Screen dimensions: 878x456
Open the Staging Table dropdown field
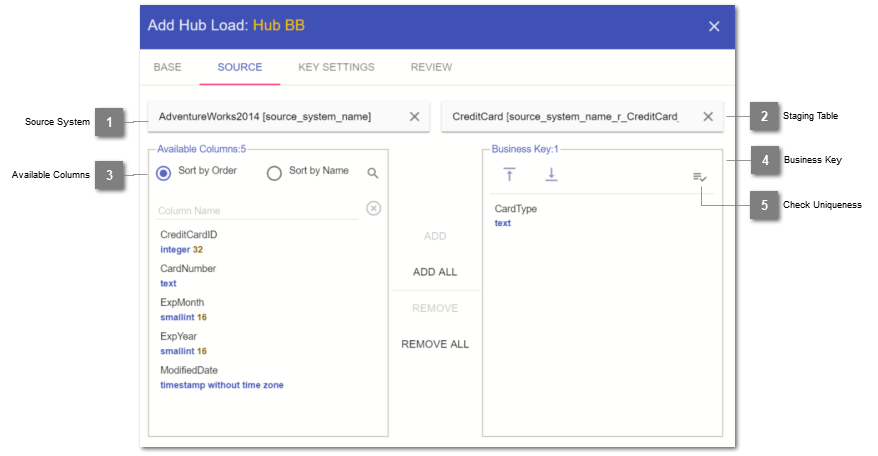point(565,117)
